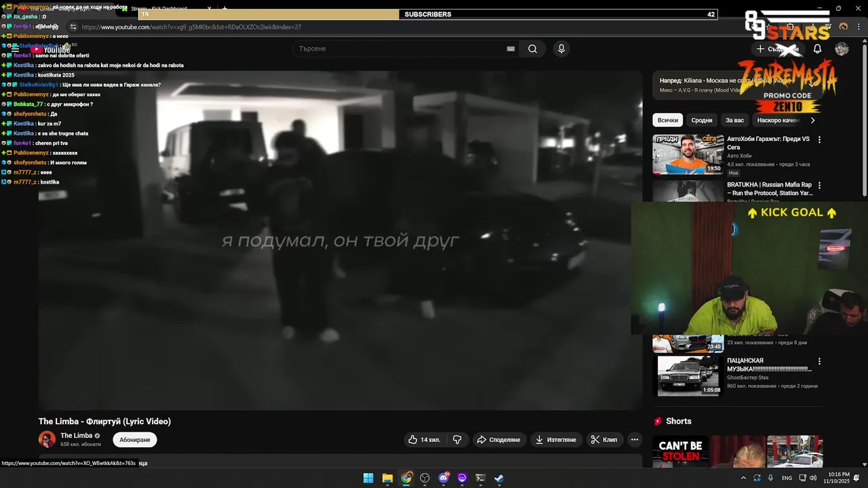Select the Всички filter chip
Viewport: 868px width, 488px height.
[667, 120]
